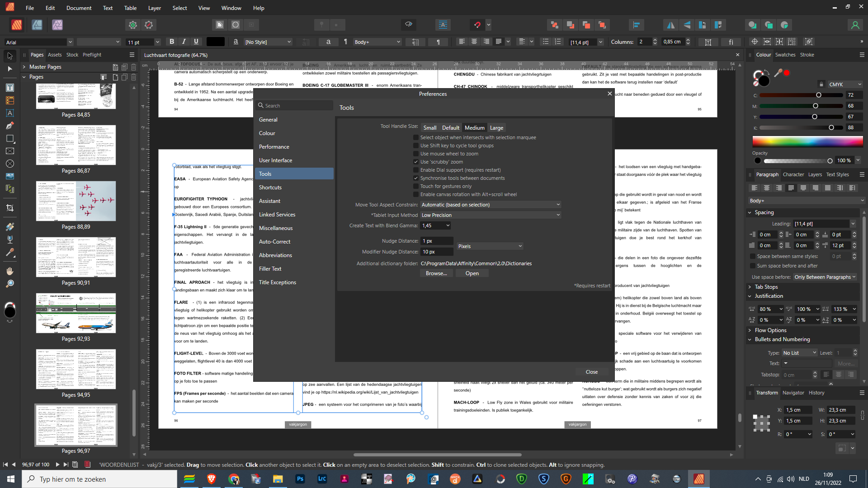The width and height of the screenshot is (868, 488).
Task: Toggle bulleted list button
Action: (546, 42)
